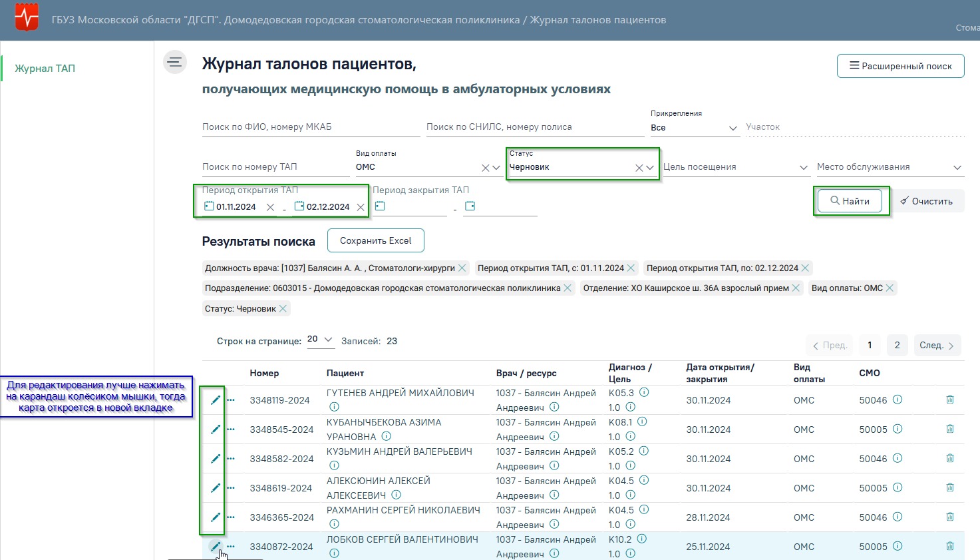Delete TAP 3340872-2024 trash icon
The height and width of the screenshot is (560, 980).
tap(950, 546)
